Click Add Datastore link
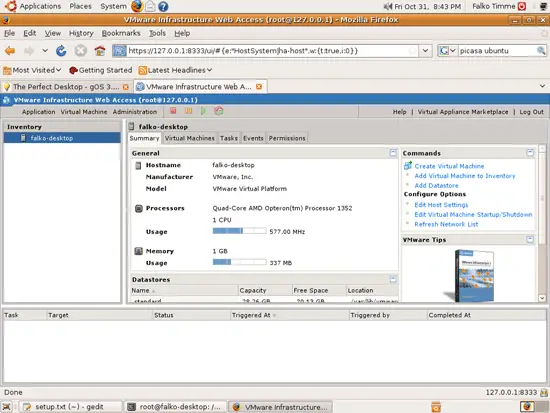The image size is (550, 413). click(436, 185)
